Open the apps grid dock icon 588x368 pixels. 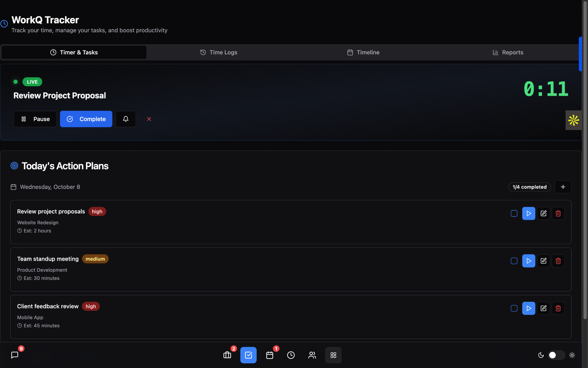pyautogui.click(x=334, y=355)
